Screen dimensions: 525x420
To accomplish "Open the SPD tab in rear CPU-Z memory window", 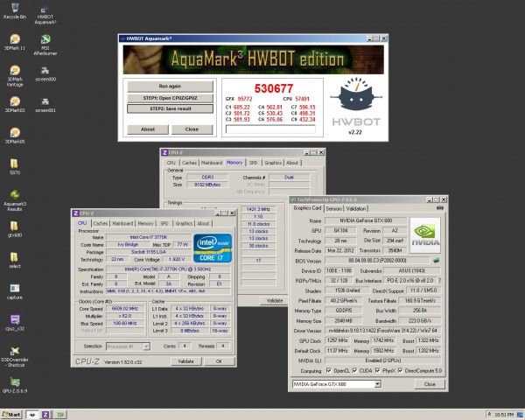I will click(254, 163).
